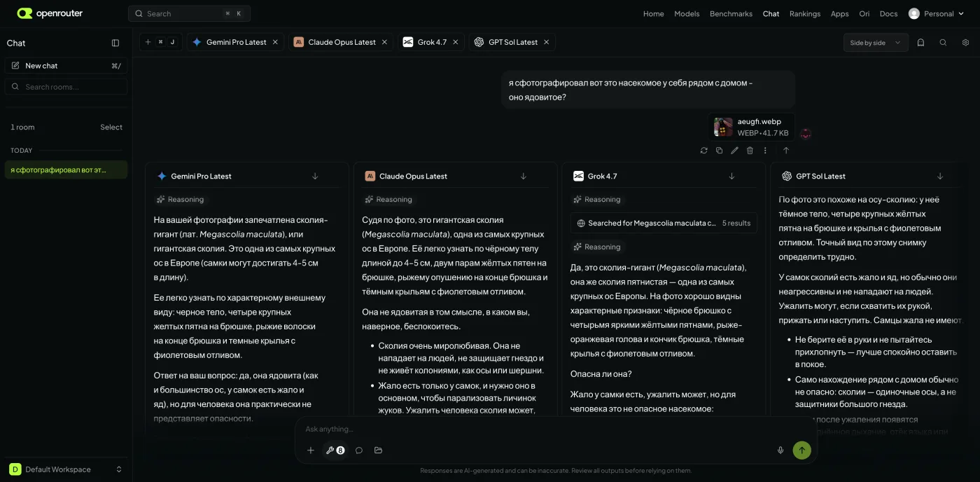Click the '1 room' count label
This screenshot has height=482, width=980.
[x=22, y=128]
